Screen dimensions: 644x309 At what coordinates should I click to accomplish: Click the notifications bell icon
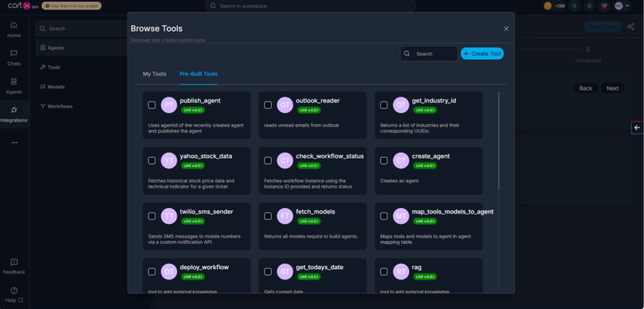590,6
